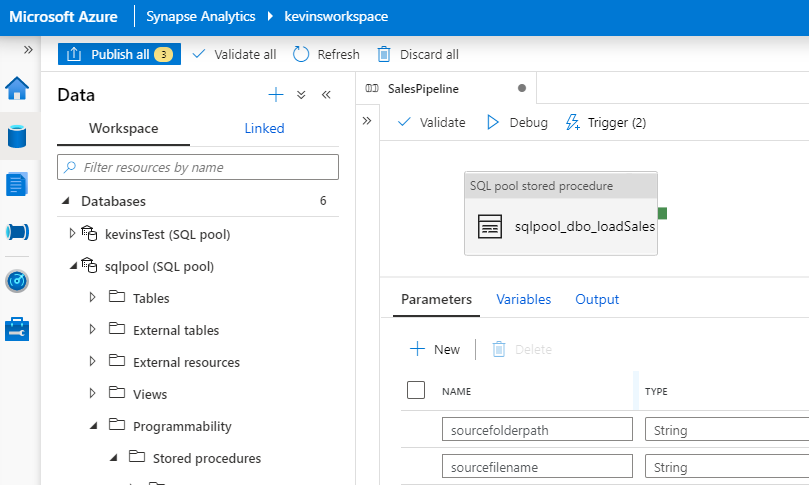Expand the Views folder
809x485 pixels.
[x=92, y=394]
